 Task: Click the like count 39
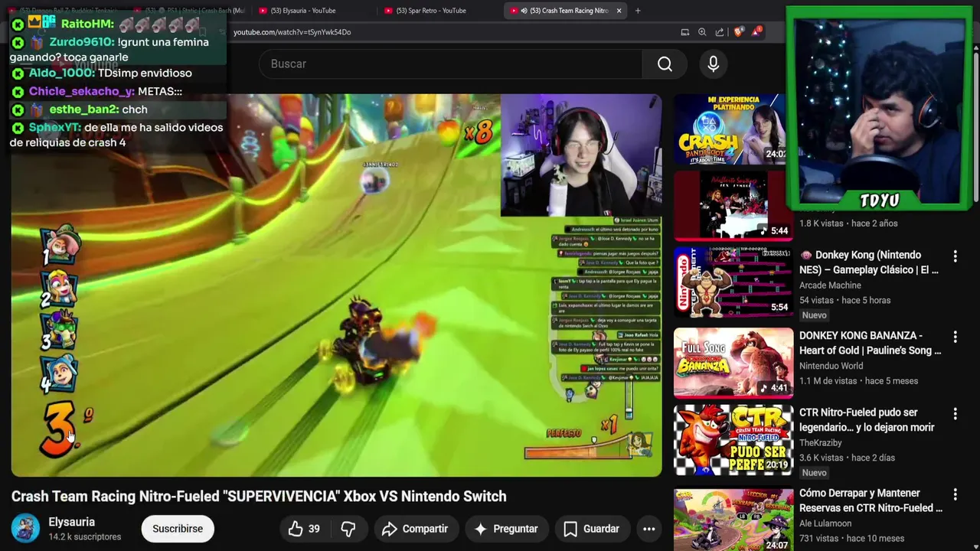[x=314, y=529]
